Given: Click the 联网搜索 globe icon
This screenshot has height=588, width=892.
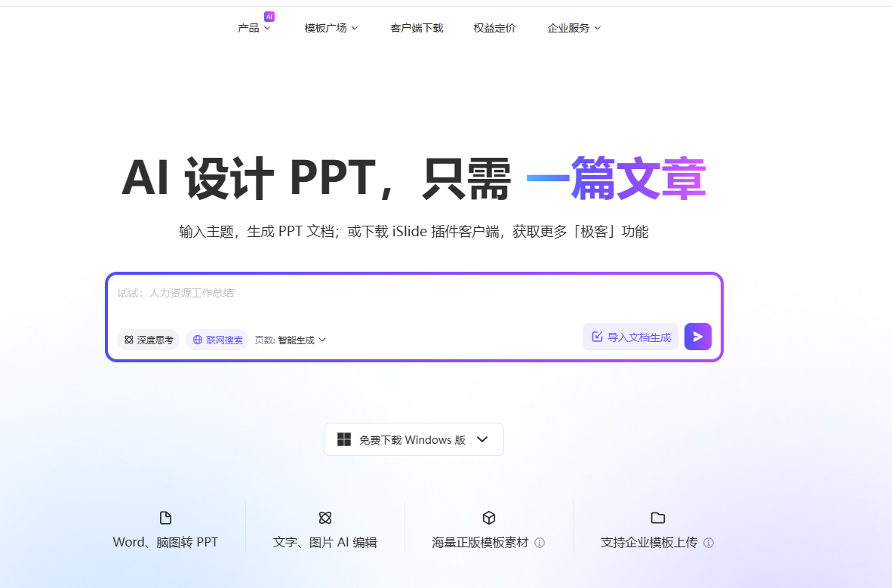Looking at the screenshot, I should 196,340.
